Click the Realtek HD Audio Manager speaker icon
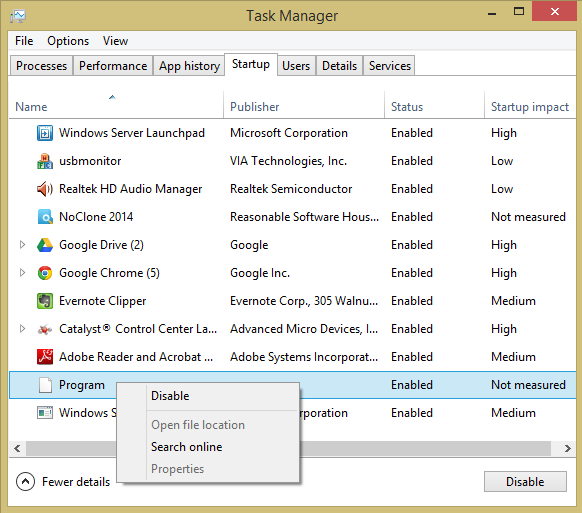The width and height of the screenshot is (582, 513). tap(45, 189)
